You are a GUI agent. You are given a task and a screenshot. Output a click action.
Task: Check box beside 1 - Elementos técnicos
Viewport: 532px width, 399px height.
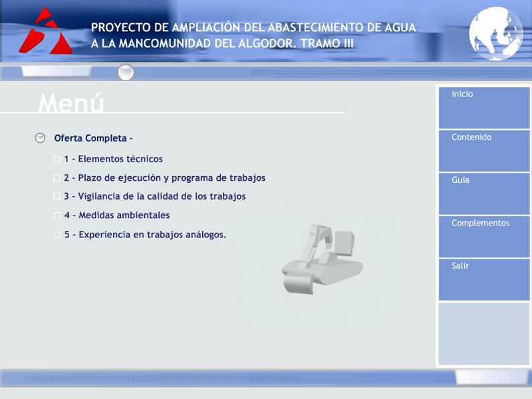57,159
